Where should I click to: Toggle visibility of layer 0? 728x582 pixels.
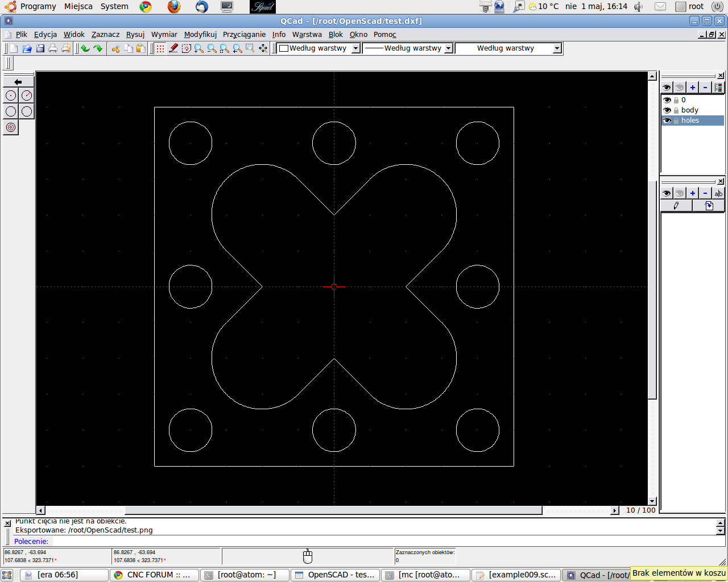click(667, 100)
